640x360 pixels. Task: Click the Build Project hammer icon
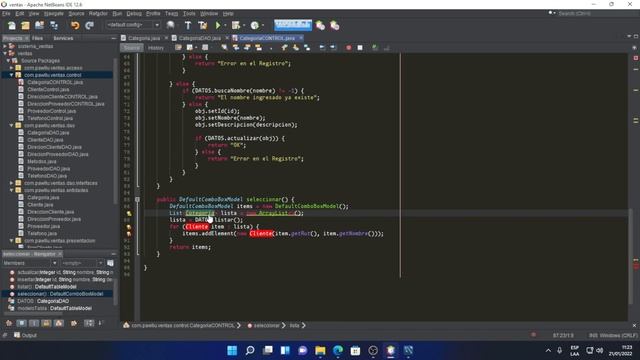click(x=188, y=25)
